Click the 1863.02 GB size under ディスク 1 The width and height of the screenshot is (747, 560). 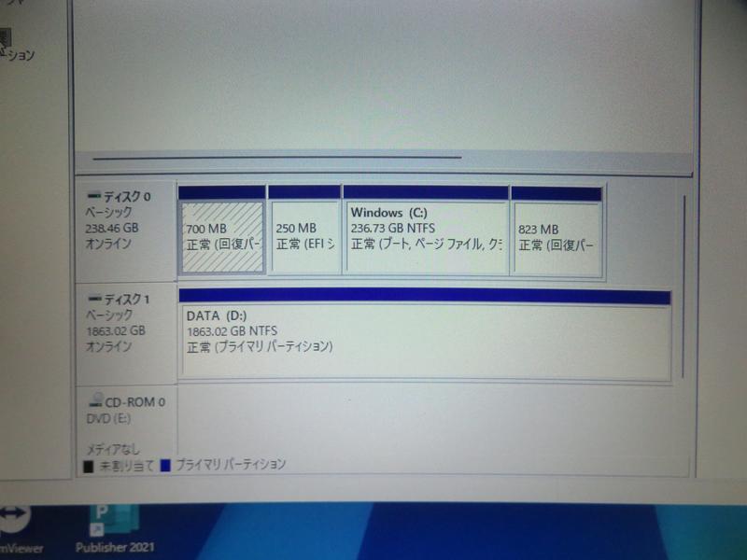coord(116,330)
